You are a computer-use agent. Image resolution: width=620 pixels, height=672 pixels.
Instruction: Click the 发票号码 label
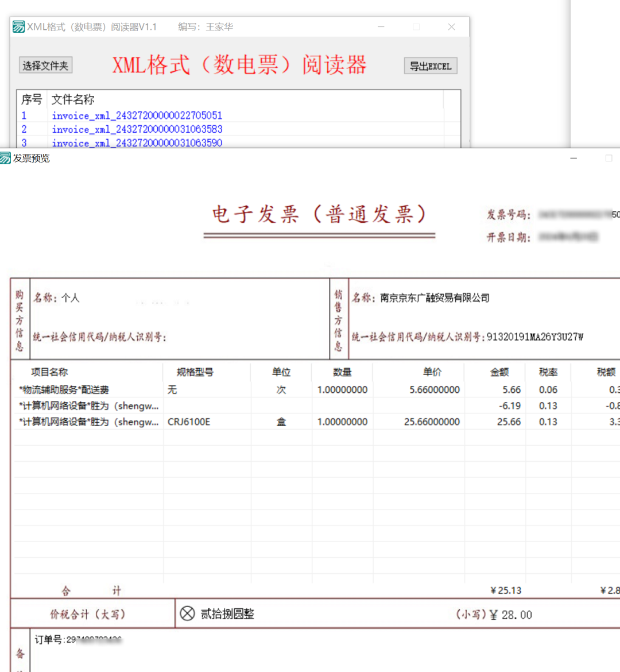(509, 215)
